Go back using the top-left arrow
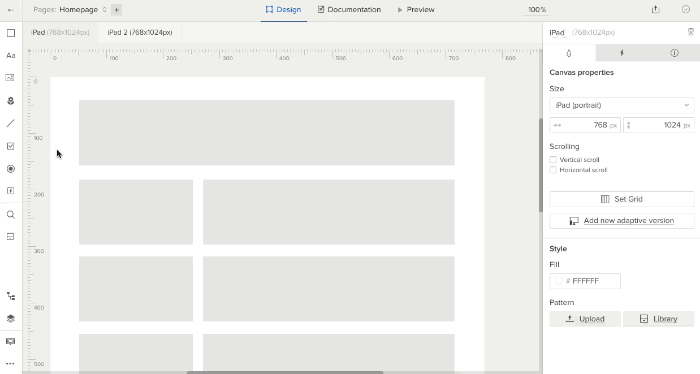 tap(11, 10)
